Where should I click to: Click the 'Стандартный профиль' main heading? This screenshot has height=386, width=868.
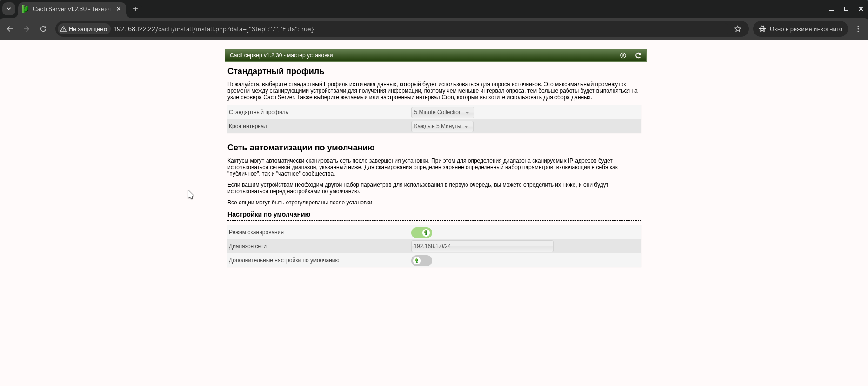point(276,71)
